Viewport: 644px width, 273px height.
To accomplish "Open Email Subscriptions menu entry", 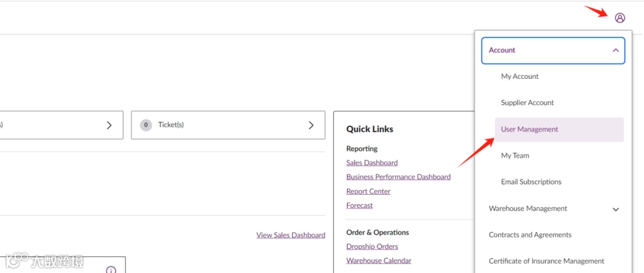I will click(531, 182).
